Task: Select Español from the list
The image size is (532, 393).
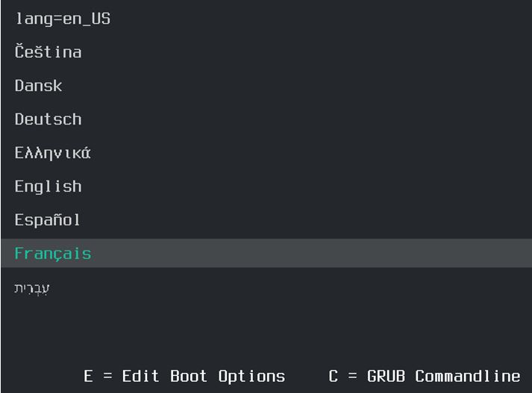Action: pos(47,220)
